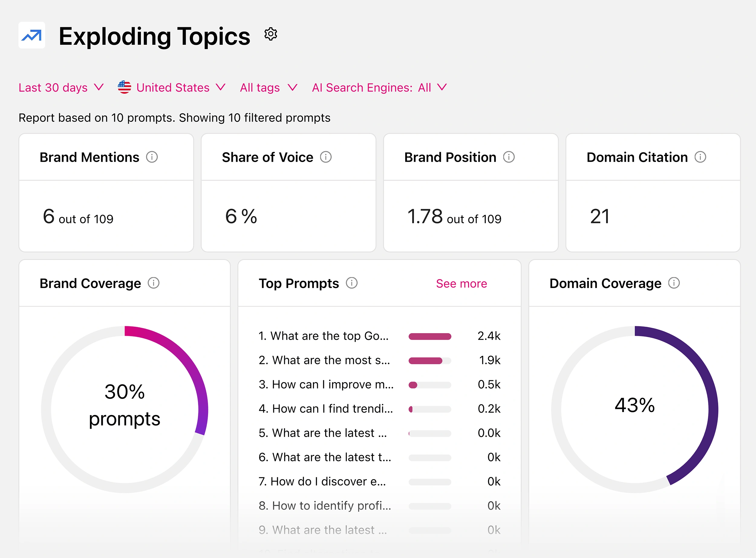Click prompt '5. What are the latest ...'
Screen dimensions: 756x558
click(323, 433)
